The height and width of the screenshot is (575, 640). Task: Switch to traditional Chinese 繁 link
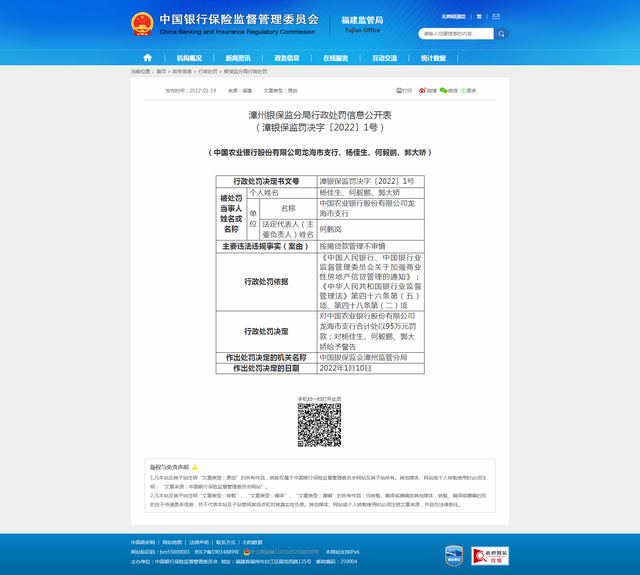(479, 17)
